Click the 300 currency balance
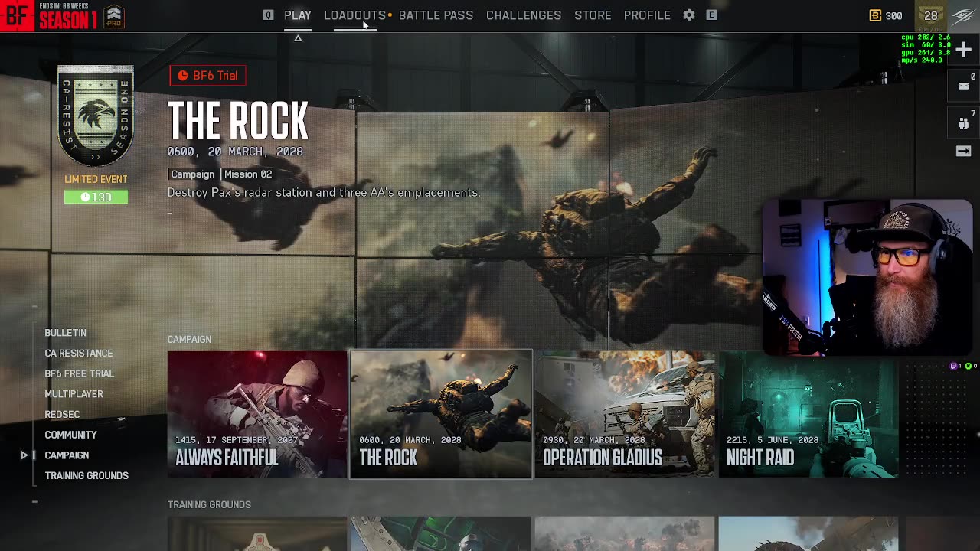The width and height of the screenshot is (980, 551). (x=893, y=15)
